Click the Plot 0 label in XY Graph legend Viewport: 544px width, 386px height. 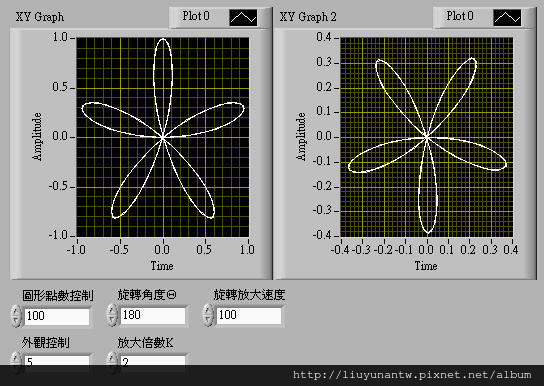pyautogui.click(x=196, y=16)
